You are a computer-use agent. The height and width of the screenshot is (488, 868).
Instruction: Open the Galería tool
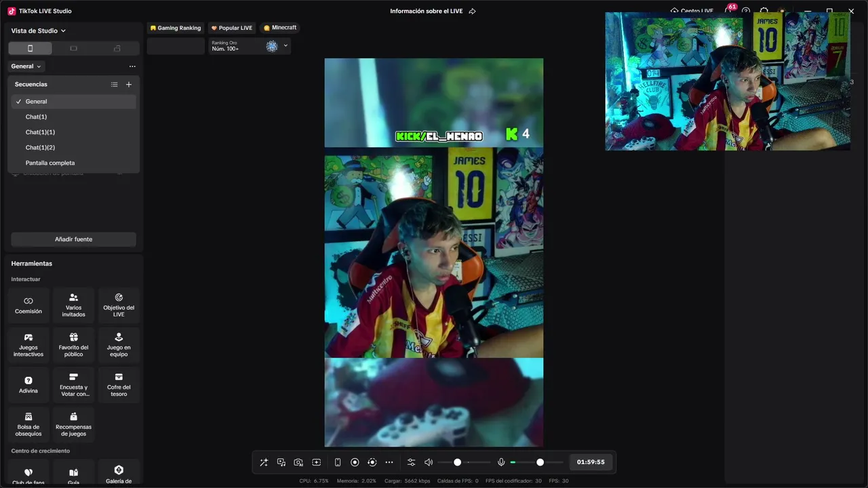(x=119, y=474)
